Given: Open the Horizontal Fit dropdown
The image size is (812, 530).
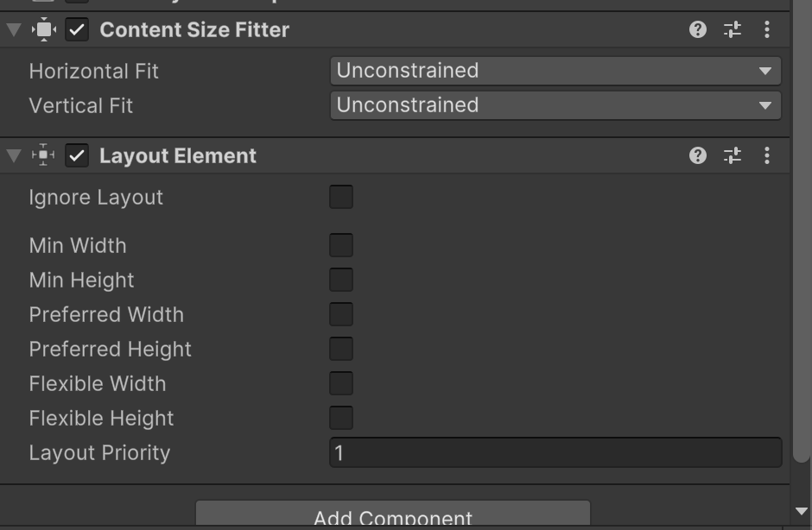Looking at the screenshot, I should point(555,71).
